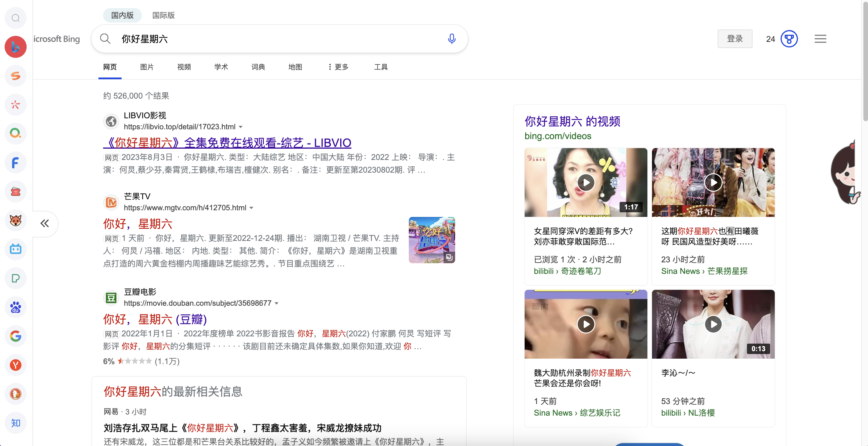The image size is (868, 446).
Task: Collapse the sidebar using the double-chevron
Action: (45, 224)
